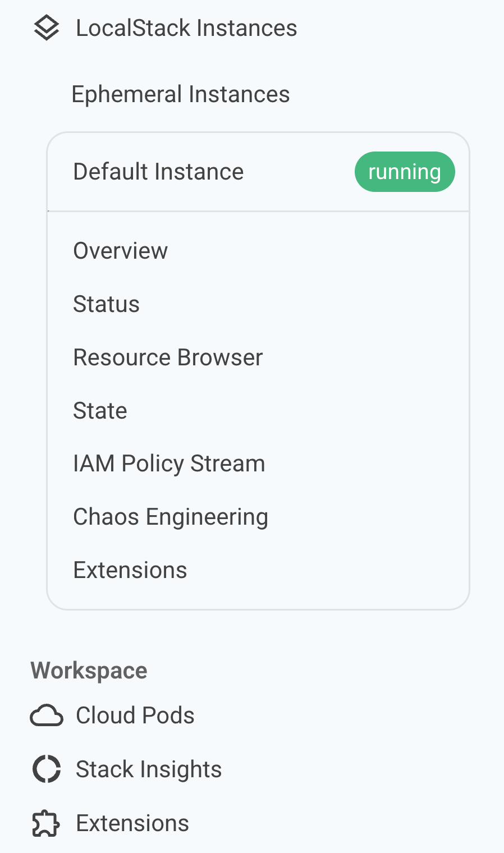The width and height of the screenshot is (504, 853).
Task: Expand the Default Instance panel
Action: tap(158, 172)
